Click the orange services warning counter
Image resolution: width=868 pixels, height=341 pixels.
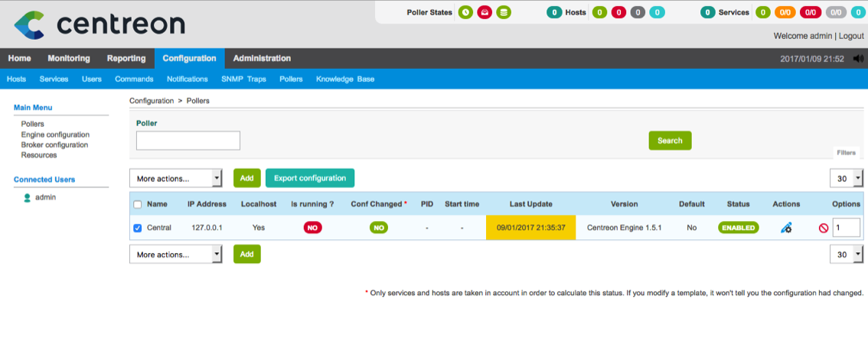point(785,12)
